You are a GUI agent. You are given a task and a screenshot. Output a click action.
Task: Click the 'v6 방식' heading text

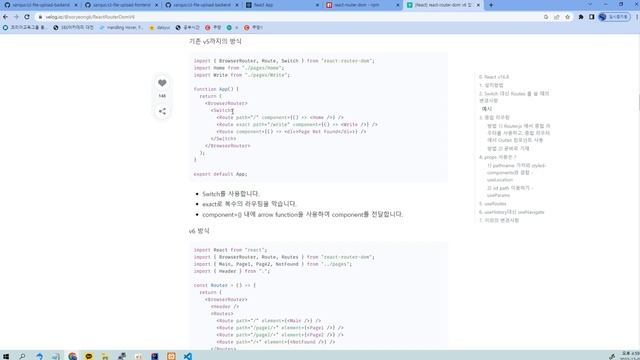coord(199,231)
